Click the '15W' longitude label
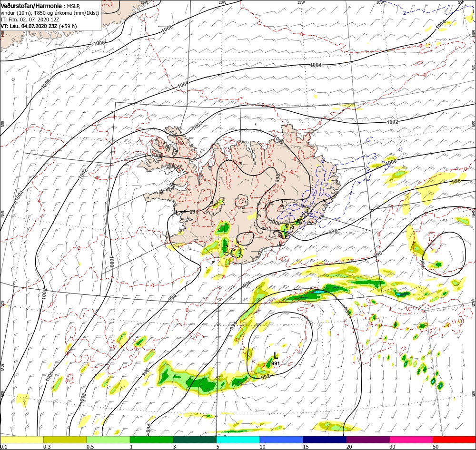The image size is (476, 450). 301,2
